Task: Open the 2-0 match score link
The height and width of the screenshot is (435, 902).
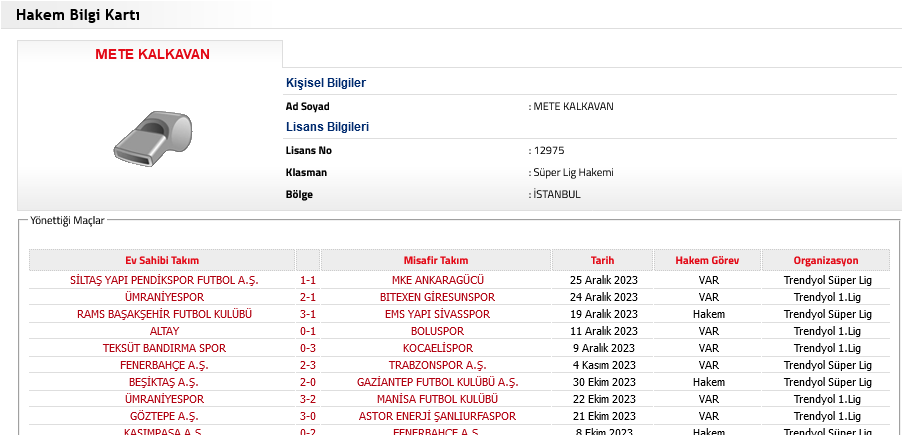Action: 308,382
